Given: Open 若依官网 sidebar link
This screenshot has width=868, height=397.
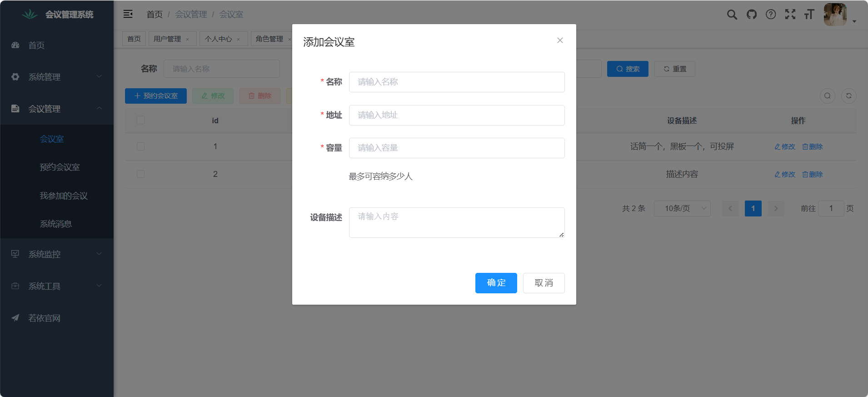Looking at the screenshot, I should click(x=57, y=317).
